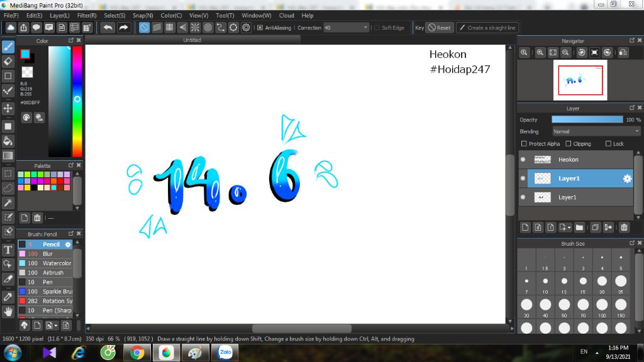
Task: Select the Lasso tool
Action: (8, 188)
